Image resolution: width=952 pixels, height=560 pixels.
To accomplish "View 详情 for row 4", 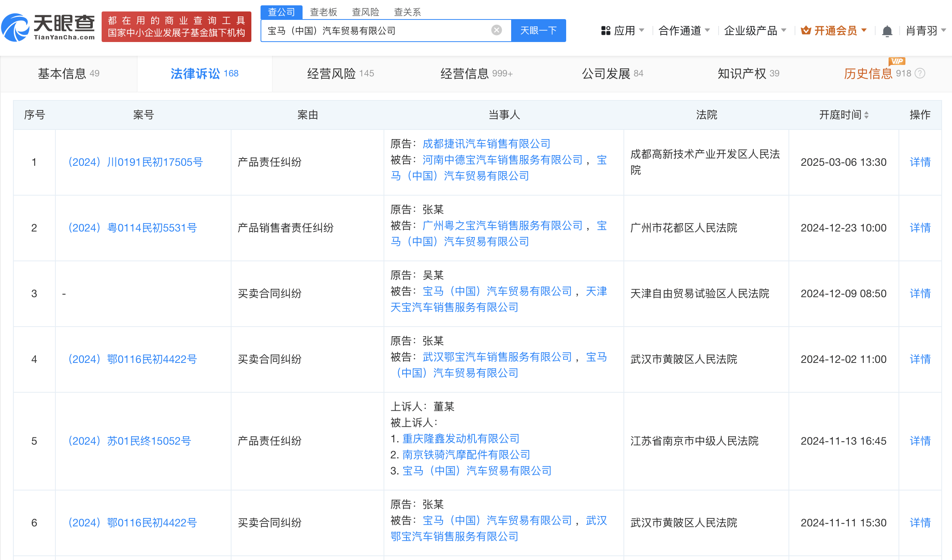I will coord(920,359).
